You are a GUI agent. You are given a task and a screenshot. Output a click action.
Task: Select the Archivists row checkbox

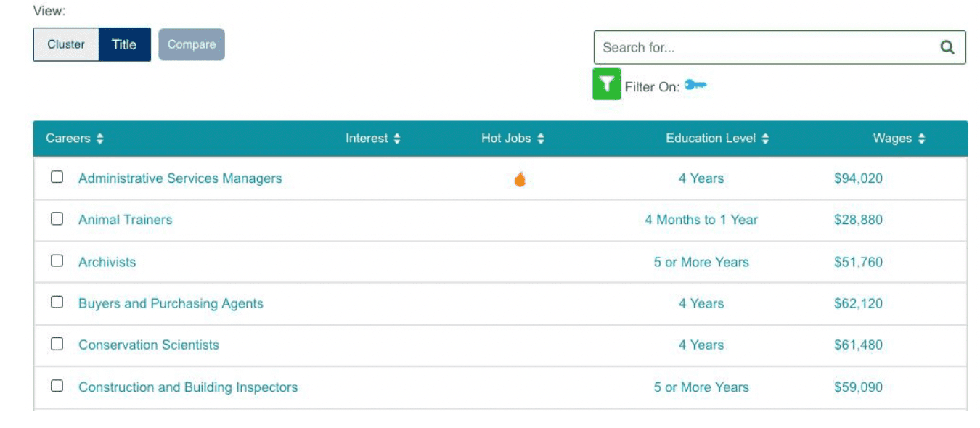pyautogui.click(x=57, y=260)
